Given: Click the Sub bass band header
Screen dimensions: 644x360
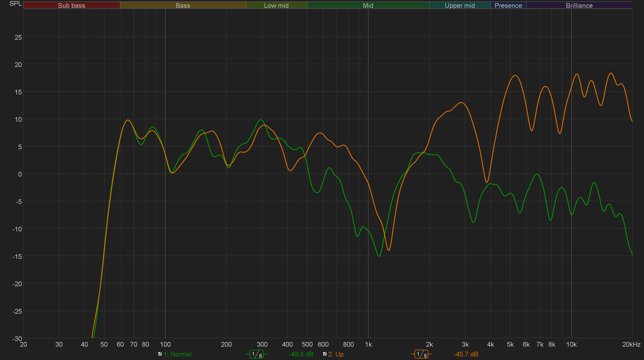Looking at the screenshot, I should (72, 5).
